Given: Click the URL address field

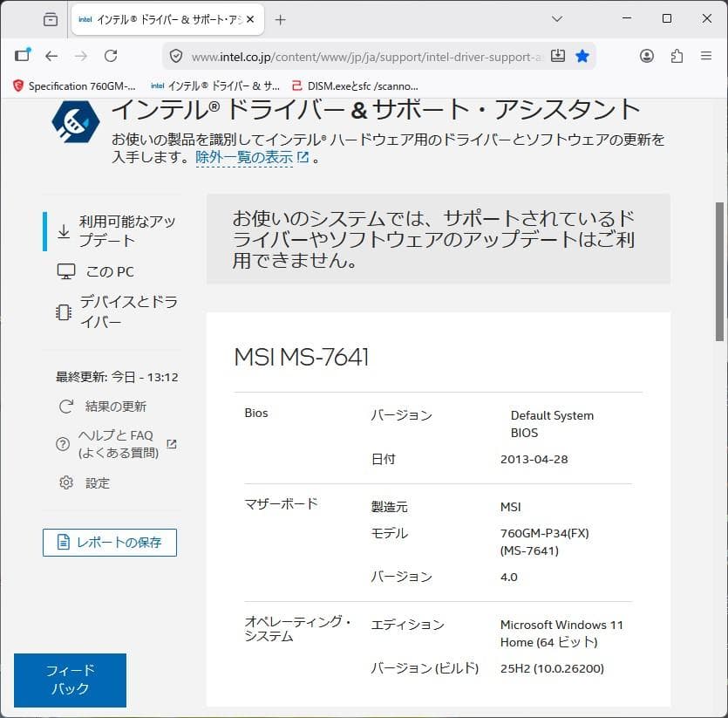Looking at the screenshot, I should pyautogui.click(x=366, y=57).
